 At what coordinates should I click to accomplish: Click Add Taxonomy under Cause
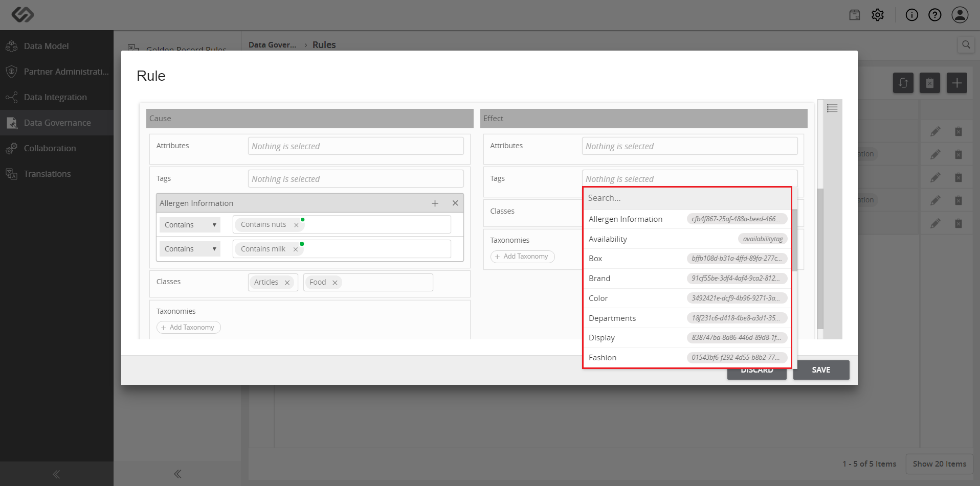pyautogui.click(x=188, y=328)
